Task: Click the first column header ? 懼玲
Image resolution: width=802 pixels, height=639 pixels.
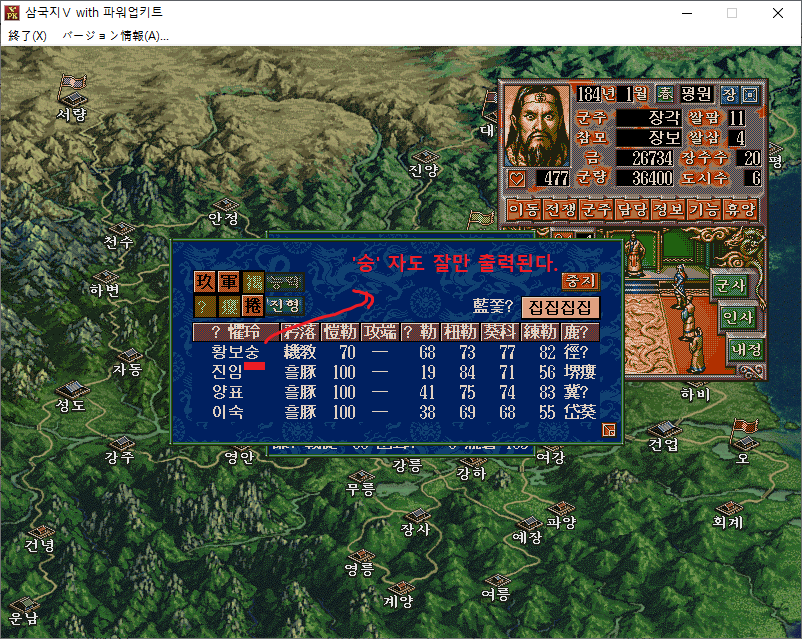Action: click(x=236, y=332)
